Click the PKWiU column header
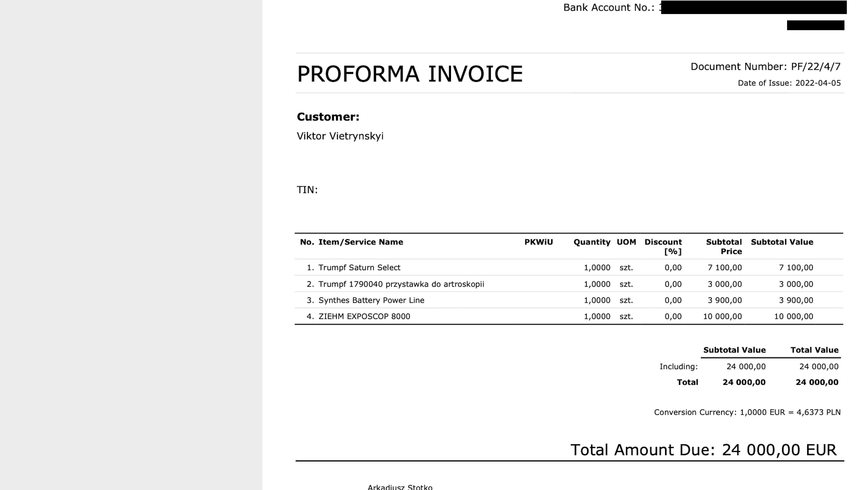868x490 pixels. 538,242
